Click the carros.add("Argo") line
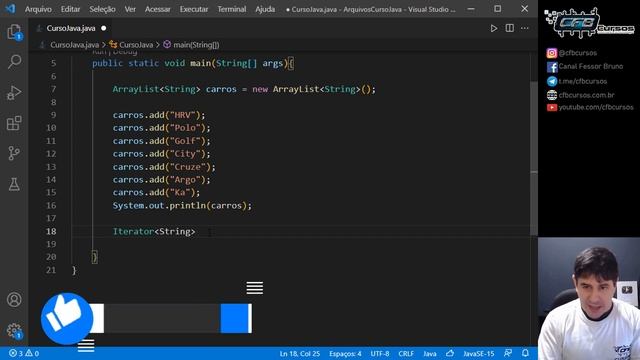Image resolution: width=640 pixels, height=360 pixels. (161, 180)
